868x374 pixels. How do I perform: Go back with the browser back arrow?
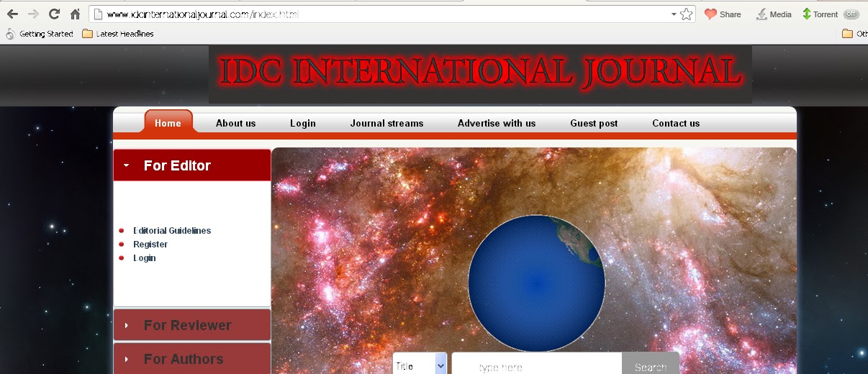[12, 14]
